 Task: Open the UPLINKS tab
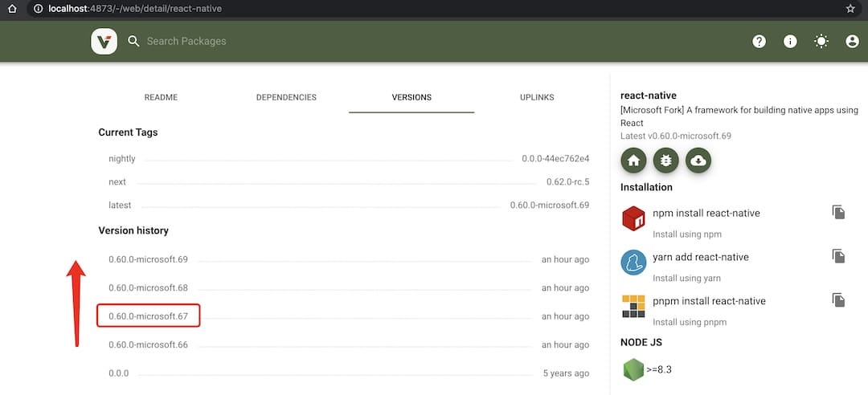pos(536,97)
